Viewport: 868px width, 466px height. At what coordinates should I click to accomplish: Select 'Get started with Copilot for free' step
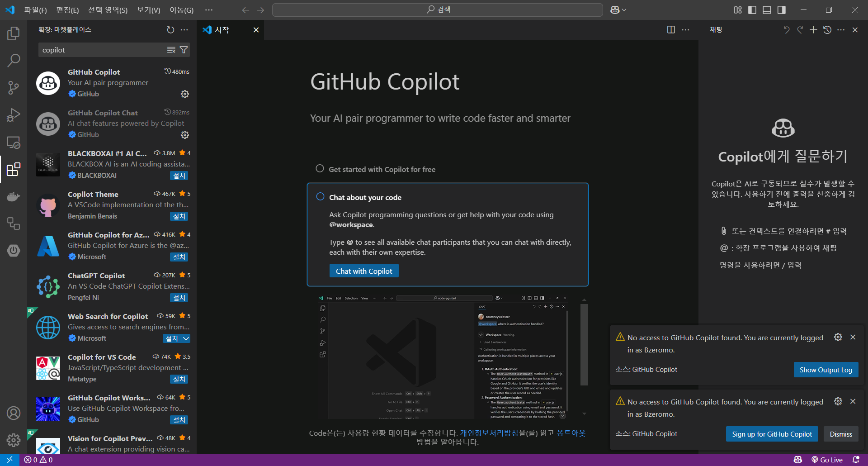(x=382, y=169)
